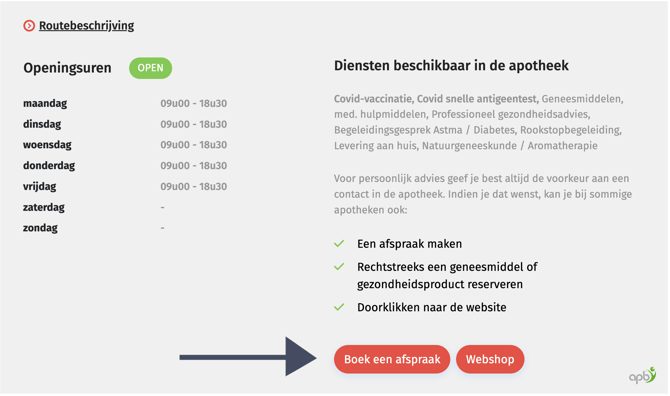Viewport: 670px width, 396px height.
Task: Click the apb logo in the corner
Action: [x=642, y=375]
